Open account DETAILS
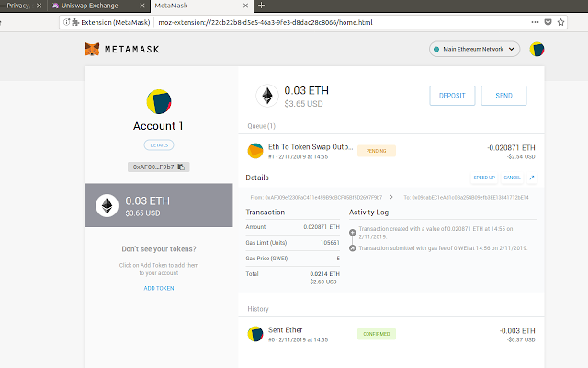The width and height of the screenshot is (588, 368). 159,145
